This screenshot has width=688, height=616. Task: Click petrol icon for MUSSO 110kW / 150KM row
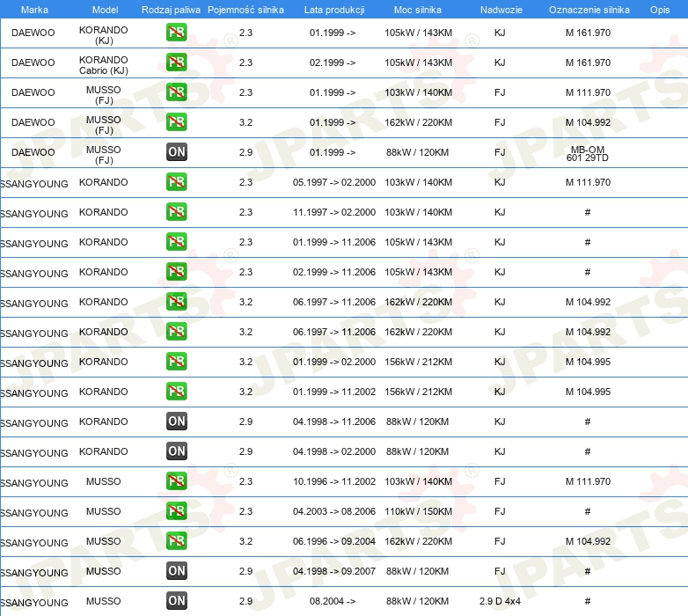[176, 510]
